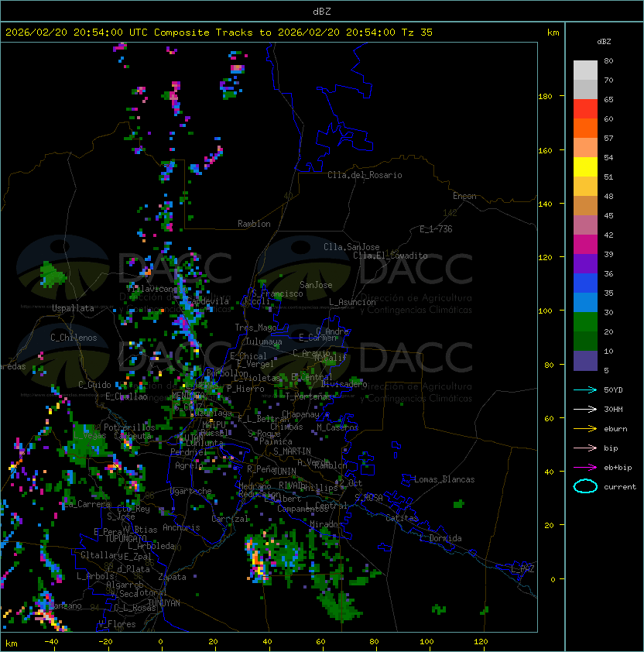This screenshot has width=644, height=652.
Task: Click the S_MARTIN place label
Action: 292,451
